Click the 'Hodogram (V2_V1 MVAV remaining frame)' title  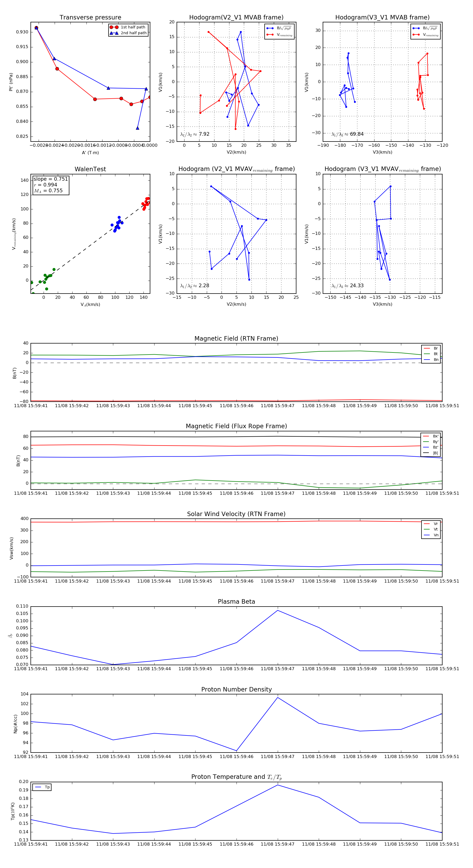236,169
